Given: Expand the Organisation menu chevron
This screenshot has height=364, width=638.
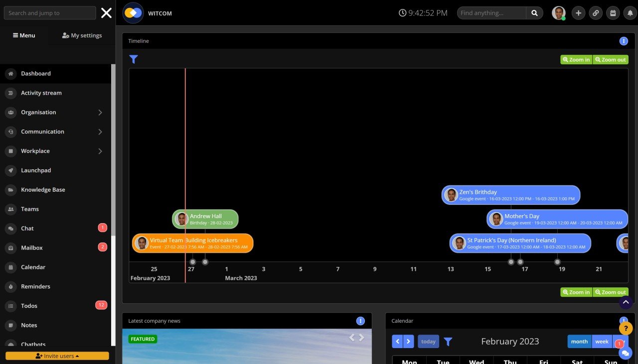Looking at the screenshot, I should pos(100,113).
